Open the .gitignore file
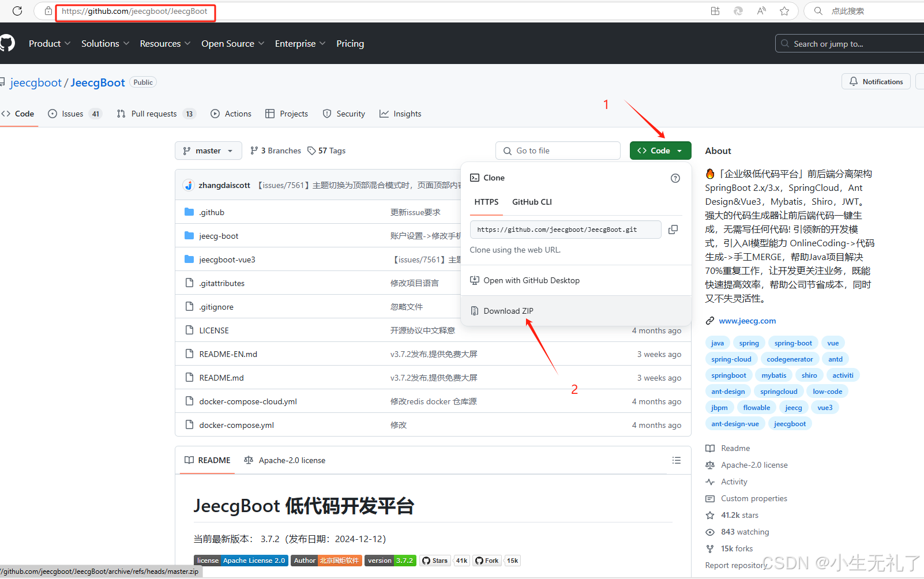924x579 pixels. [x=216, y=307]
